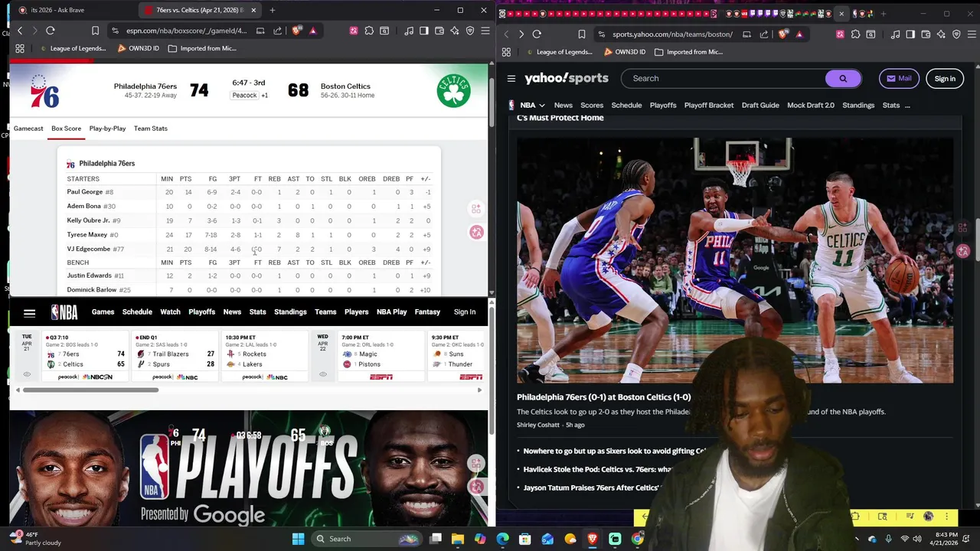Screen dimensions: 980x551
Task: Click the ESPN address bar
Action: (x=186, y=31)
